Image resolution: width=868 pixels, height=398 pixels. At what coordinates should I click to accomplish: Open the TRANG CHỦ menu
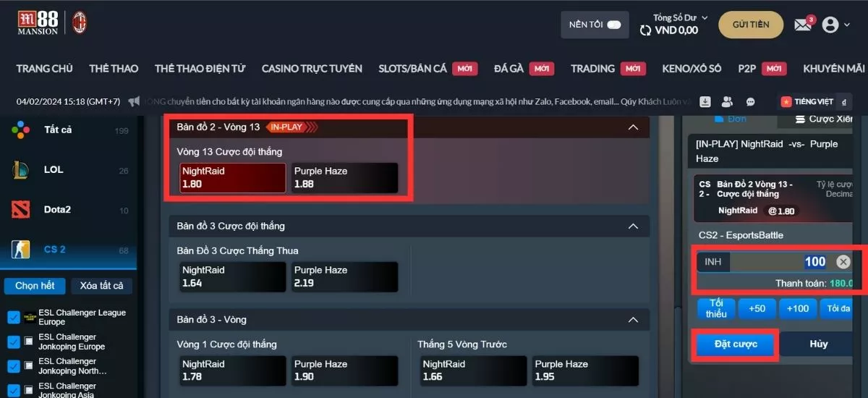45,69
